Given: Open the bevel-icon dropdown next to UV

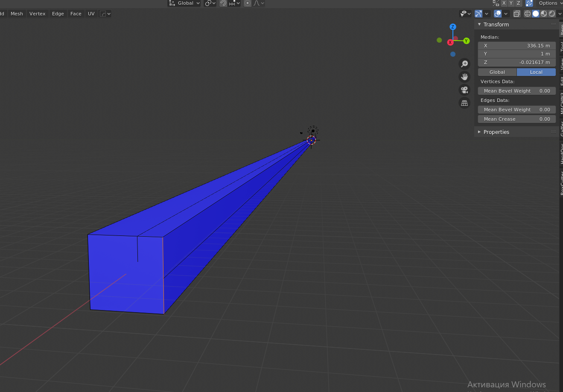Looking at the screenshot, I should 105,14.
